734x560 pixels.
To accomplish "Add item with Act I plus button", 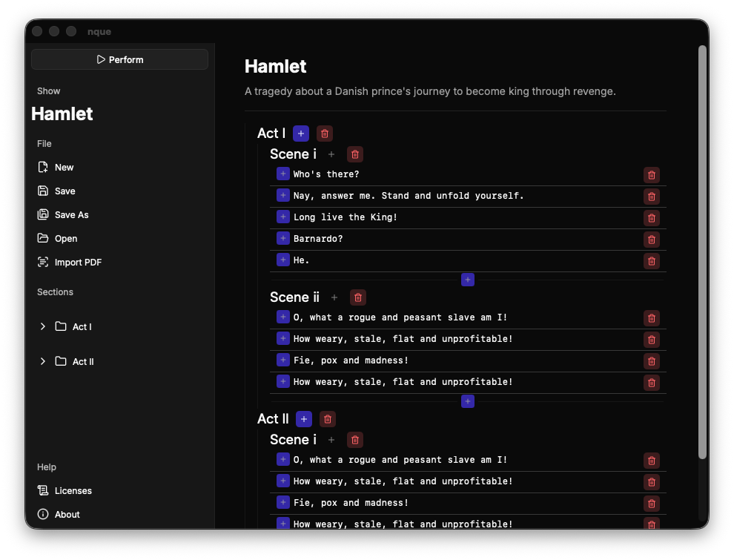I will pos(301,134).
